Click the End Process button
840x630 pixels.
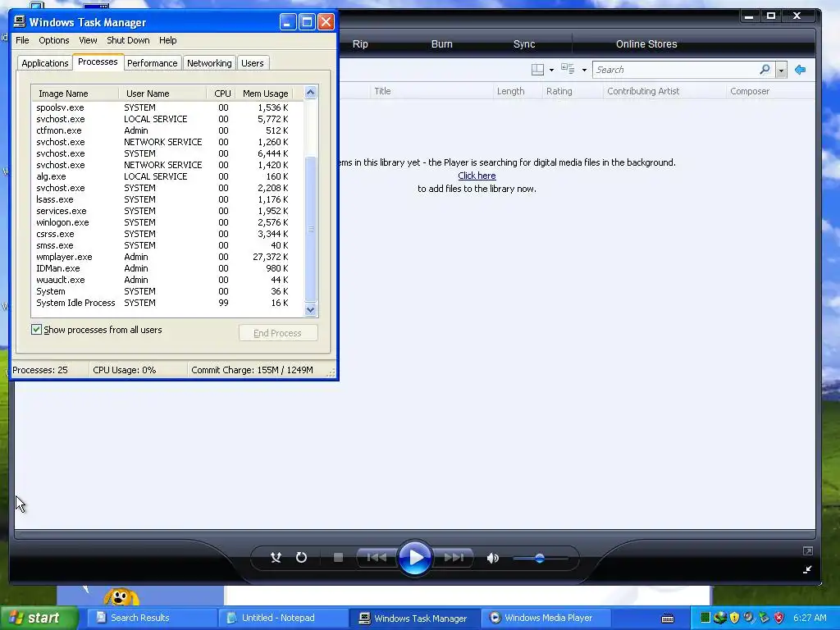277,333
